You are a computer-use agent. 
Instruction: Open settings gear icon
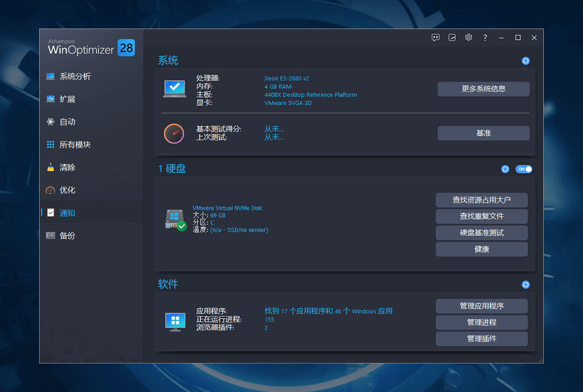coord(469,38)
